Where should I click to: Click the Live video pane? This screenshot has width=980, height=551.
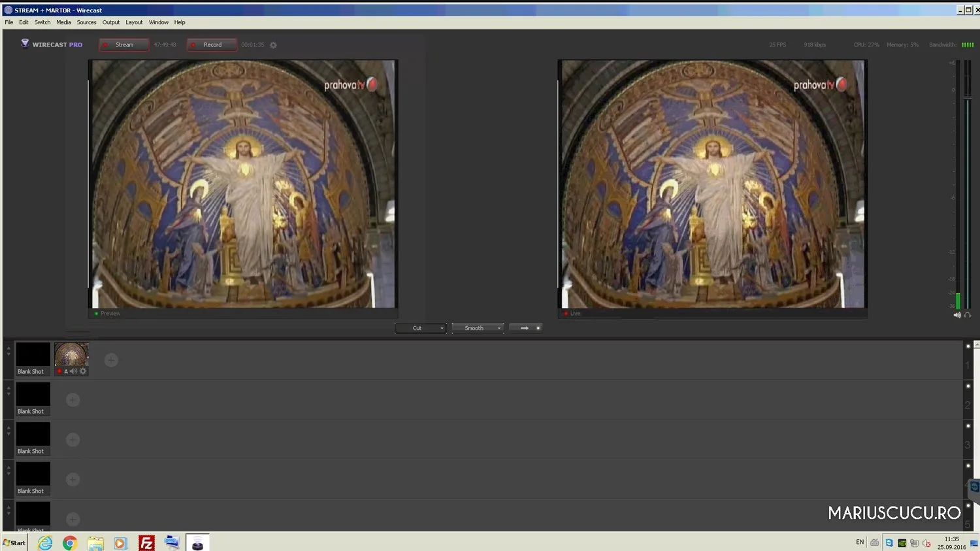pos(712,184)
